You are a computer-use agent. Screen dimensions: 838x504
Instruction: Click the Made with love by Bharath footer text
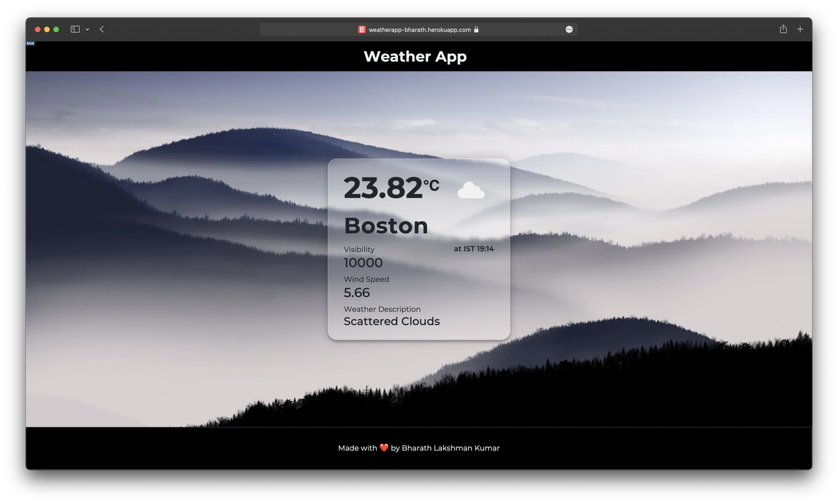pos(418,448)
